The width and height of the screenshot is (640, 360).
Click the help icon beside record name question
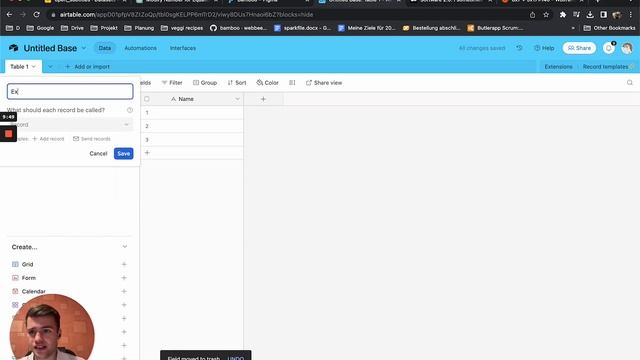[x=130, y=110]
